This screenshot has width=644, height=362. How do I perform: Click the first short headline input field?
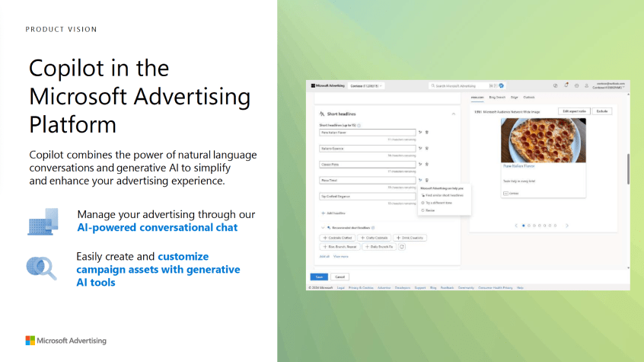(x=368, y=133)
